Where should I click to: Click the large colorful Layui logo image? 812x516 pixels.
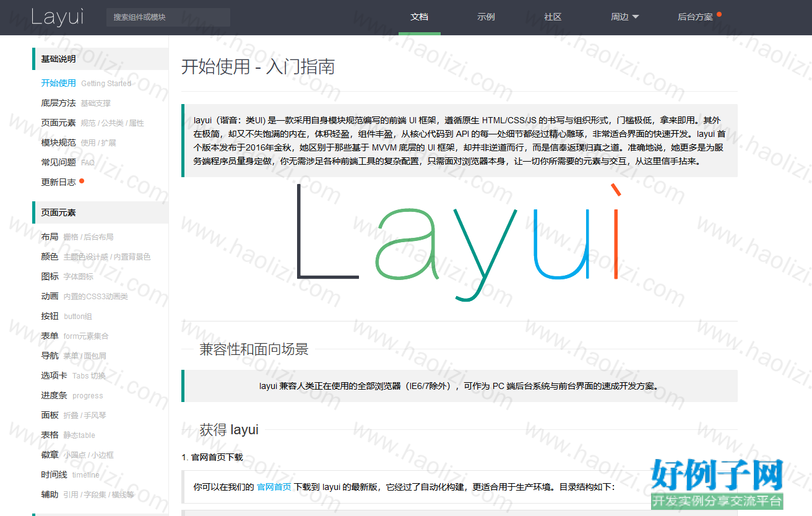pyautogui.click(x=459, y=242)
